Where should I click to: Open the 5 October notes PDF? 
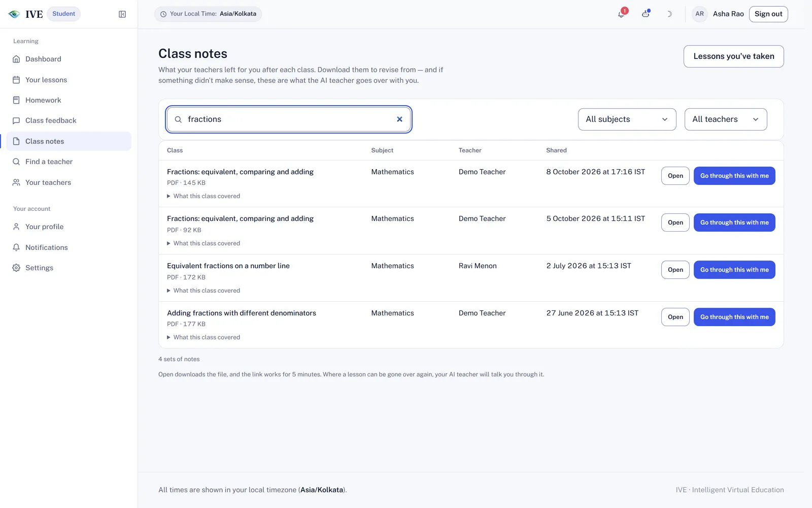(675, 223)
